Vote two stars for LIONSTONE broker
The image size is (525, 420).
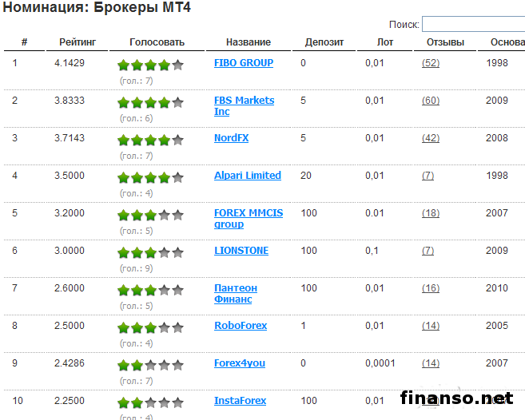pyautogui.click(x=137, y=252)
